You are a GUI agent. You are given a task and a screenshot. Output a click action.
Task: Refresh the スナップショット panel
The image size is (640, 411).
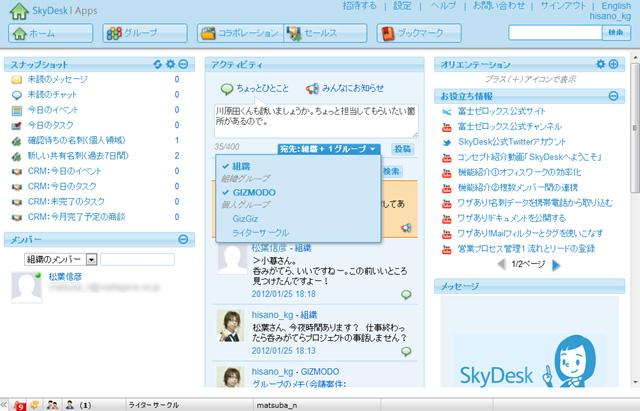coord(158,64)
